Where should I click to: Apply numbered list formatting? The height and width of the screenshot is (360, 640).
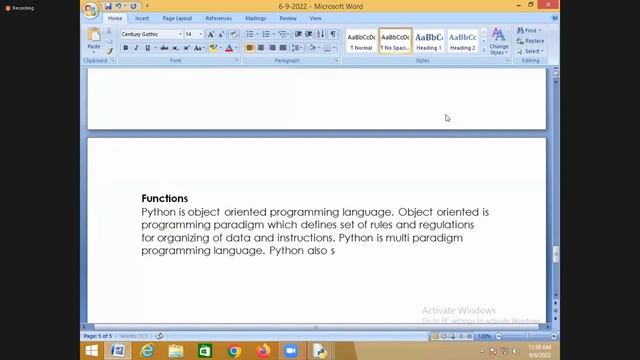[x=266, y=34]
